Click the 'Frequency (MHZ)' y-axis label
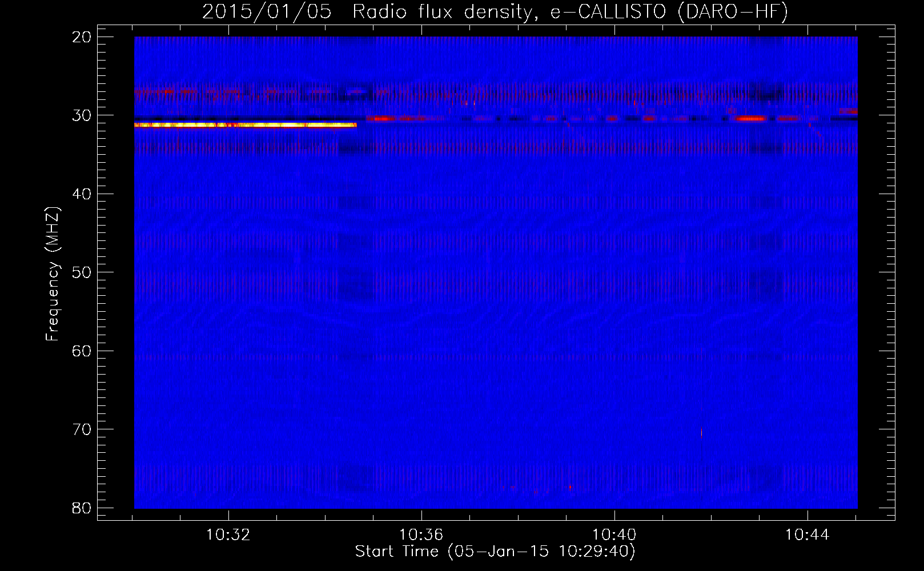 coord(53,274)
